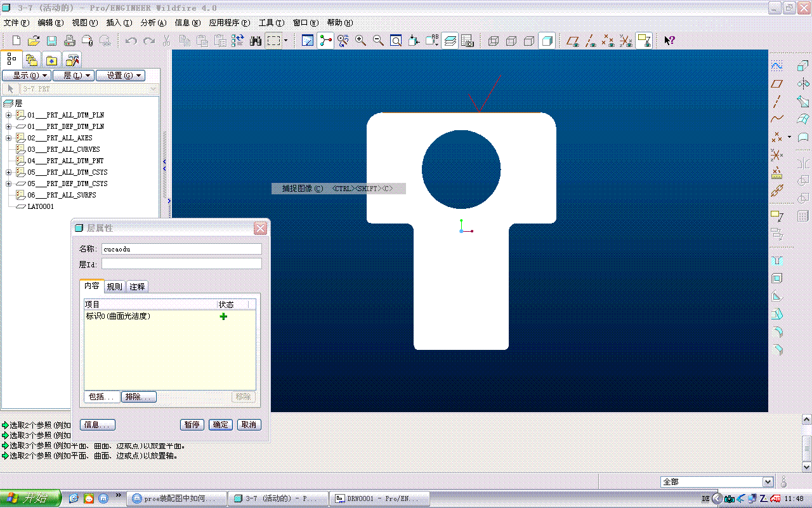Expand the 02___PRT_ALL_AXES layer
Screen dimensions: 812x508
pos(9,138)
